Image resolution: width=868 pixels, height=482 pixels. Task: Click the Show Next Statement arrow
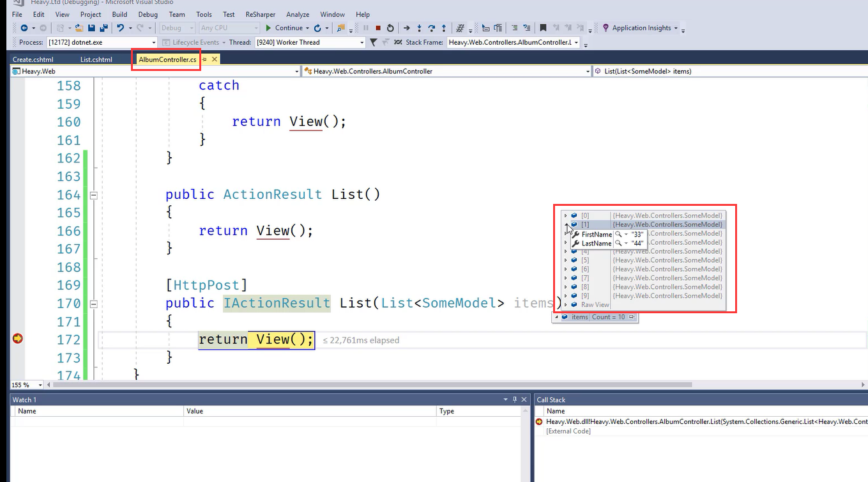click(407, 28)
